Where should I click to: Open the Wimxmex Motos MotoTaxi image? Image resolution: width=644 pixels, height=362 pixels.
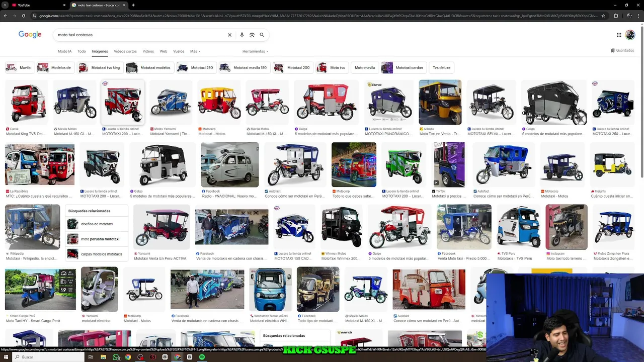point(342,227)
